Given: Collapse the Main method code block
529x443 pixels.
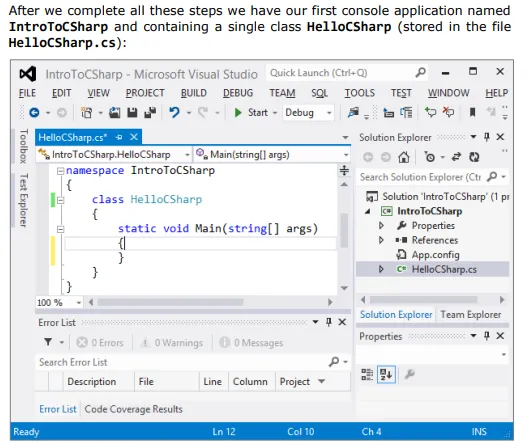Looking at the screenshot, I should pyautogui.click(x=60, y=229).
